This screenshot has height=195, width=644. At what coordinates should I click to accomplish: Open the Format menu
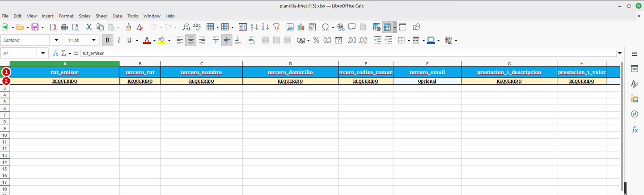[66, 16]
